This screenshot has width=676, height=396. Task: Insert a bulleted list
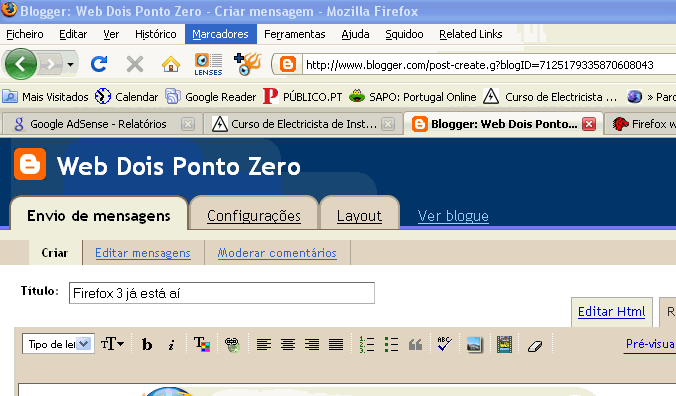(391, 344)
